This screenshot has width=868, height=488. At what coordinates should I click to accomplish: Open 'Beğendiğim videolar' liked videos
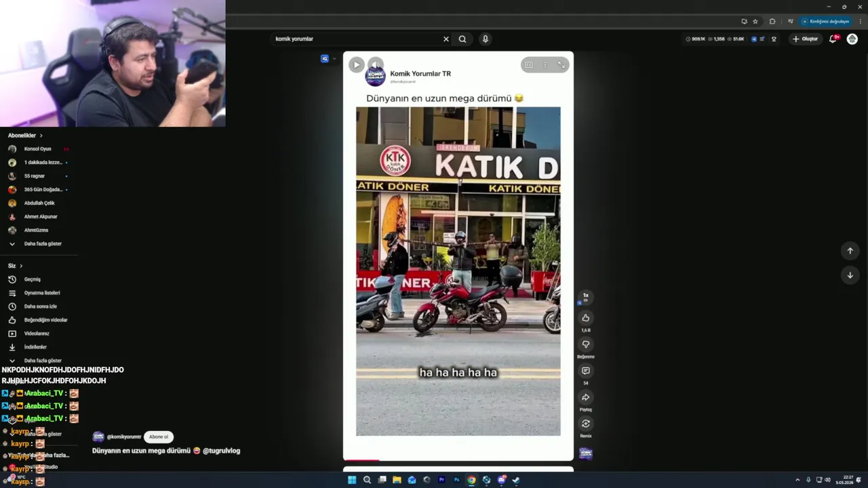[38, 320]
